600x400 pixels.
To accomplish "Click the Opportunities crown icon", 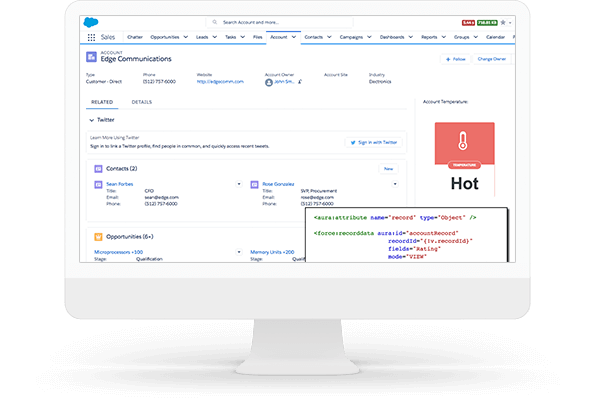I will [98, 237].
